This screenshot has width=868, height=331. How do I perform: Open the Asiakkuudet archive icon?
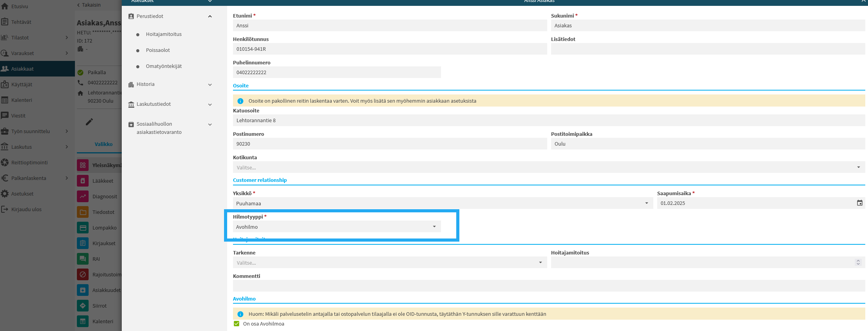point(83,290)
